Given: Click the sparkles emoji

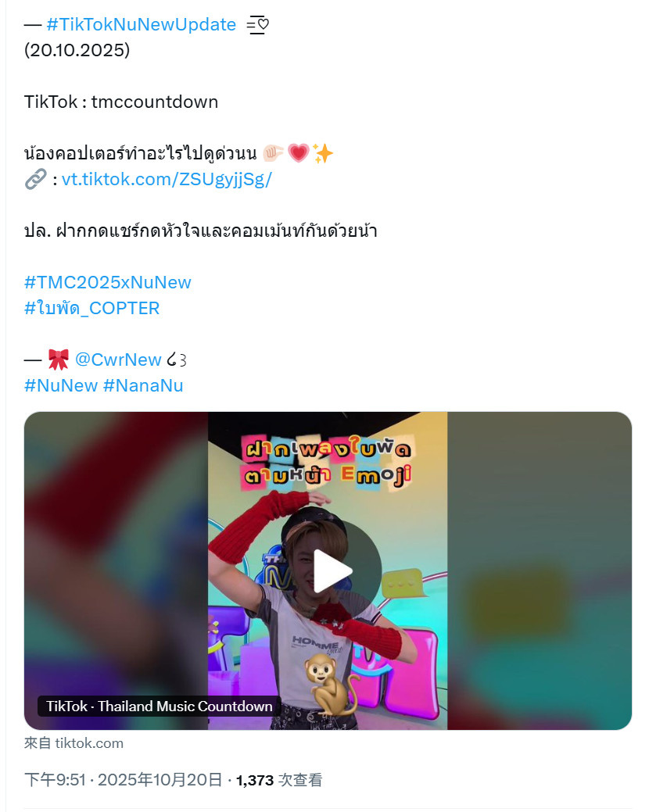Looking at the screenshot, I should click(323, 153).
